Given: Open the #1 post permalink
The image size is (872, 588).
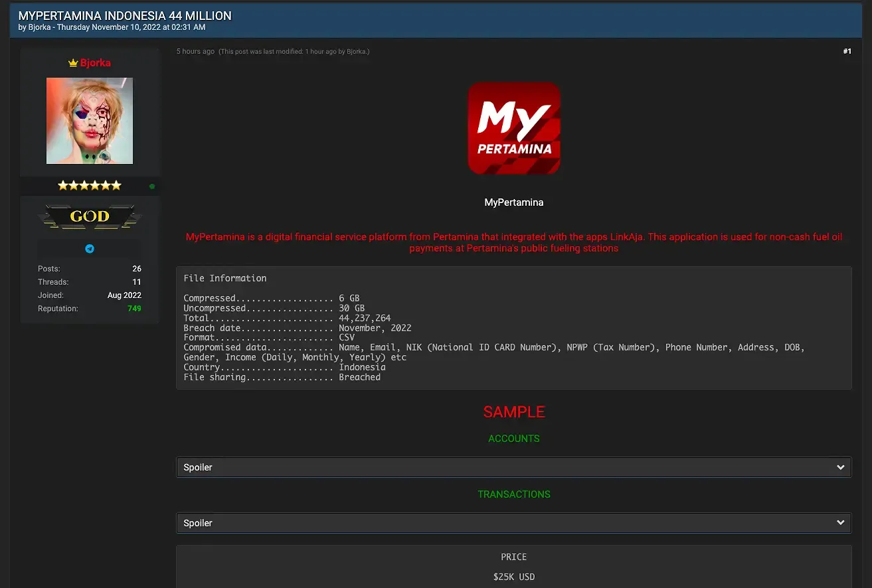Looking at the screenshot, I should (x=847, y=51).
